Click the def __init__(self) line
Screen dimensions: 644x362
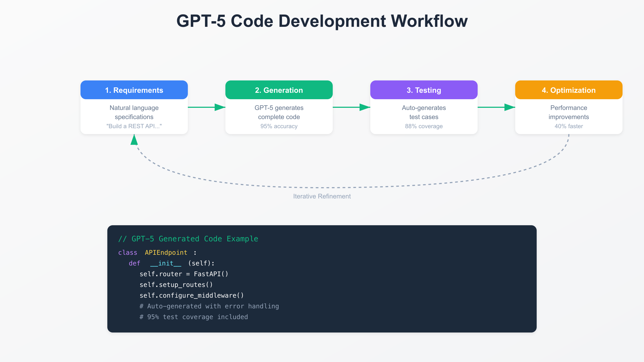pos(172,263)
